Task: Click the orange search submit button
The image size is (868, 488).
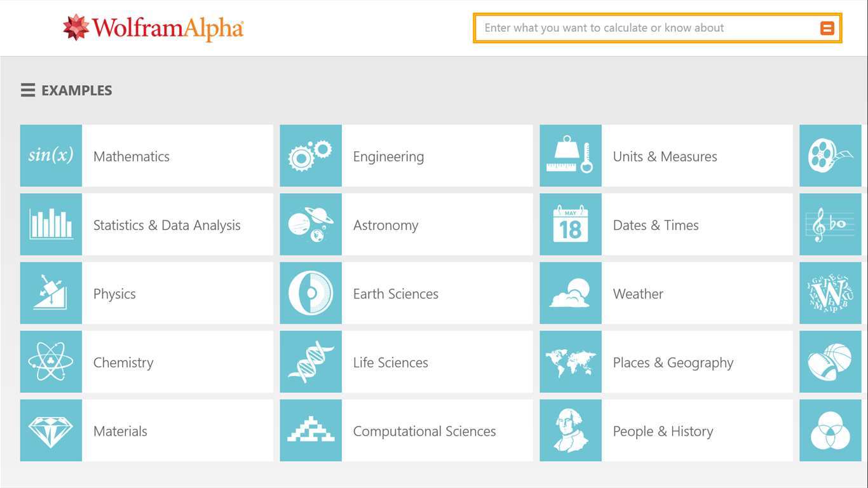Action: click(x=827, y=28)
